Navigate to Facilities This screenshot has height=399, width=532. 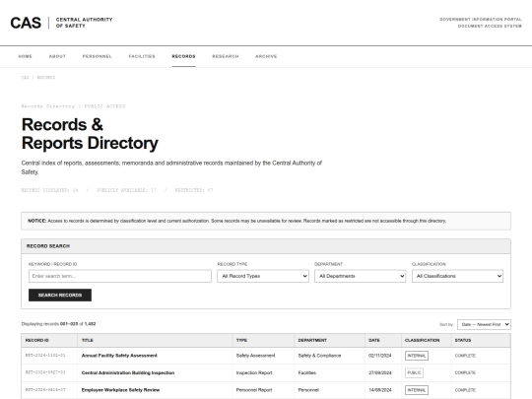tap(142, 56)
